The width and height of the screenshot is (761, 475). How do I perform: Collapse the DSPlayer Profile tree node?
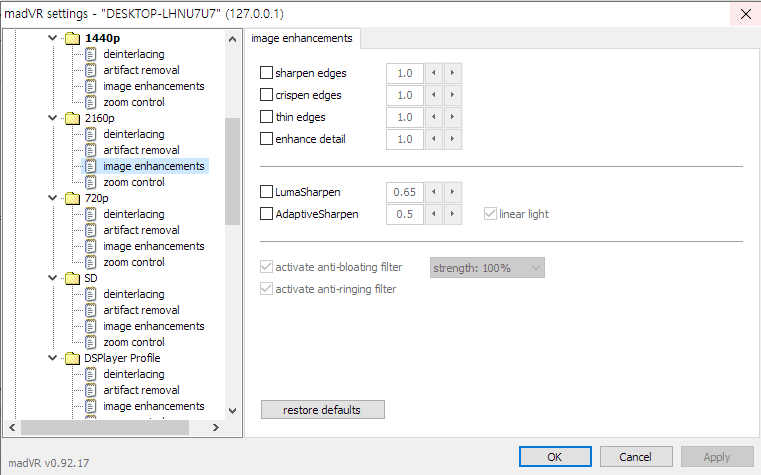click(53, 358)
